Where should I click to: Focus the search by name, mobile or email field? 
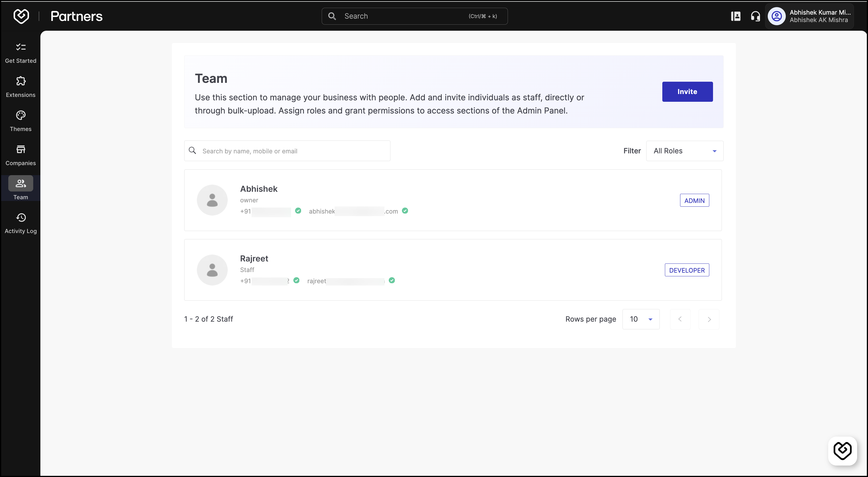287,151
